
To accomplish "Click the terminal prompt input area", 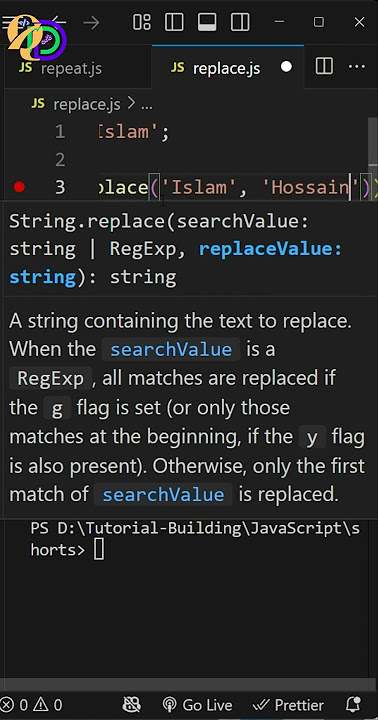I will [99, 550].
